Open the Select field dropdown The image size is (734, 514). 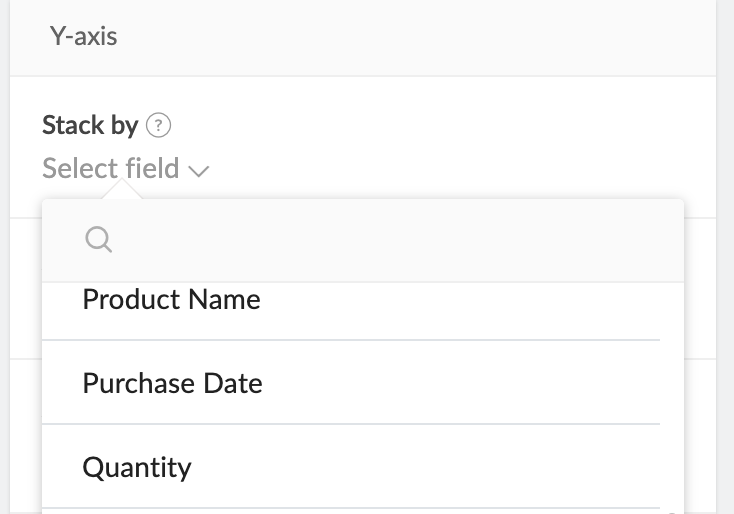tap(125, 169)
